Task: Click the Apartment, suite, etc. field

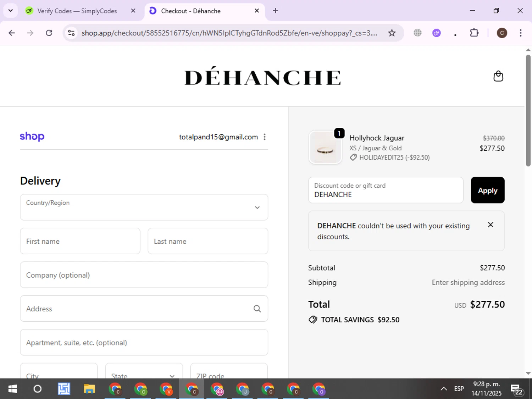Action: tap(144, 342)
